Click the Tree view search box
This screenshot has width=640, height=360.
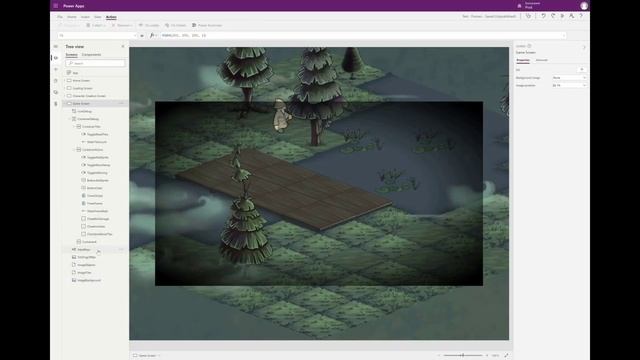(x=96, y=63)
